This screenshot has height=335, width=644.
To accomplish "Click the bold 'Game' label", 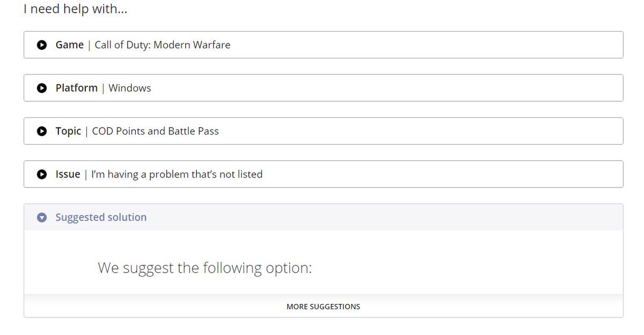I will click(x=70, y=45).
